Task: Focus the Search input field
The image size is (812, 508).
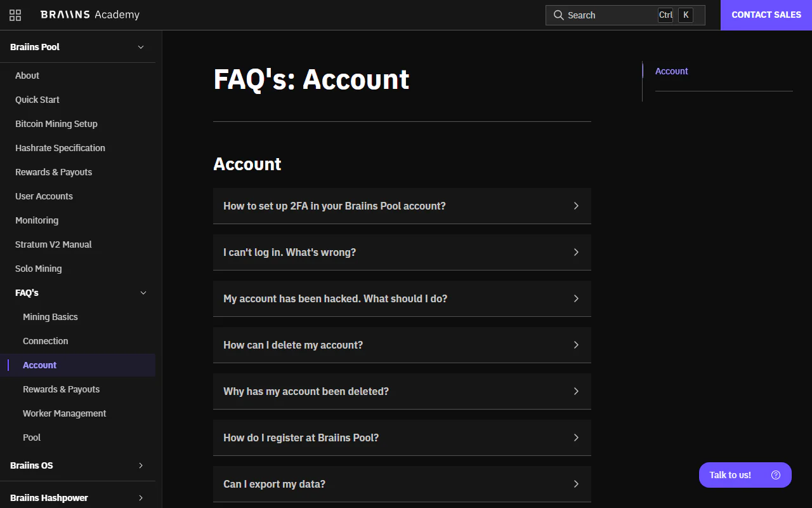Action: 625,15
